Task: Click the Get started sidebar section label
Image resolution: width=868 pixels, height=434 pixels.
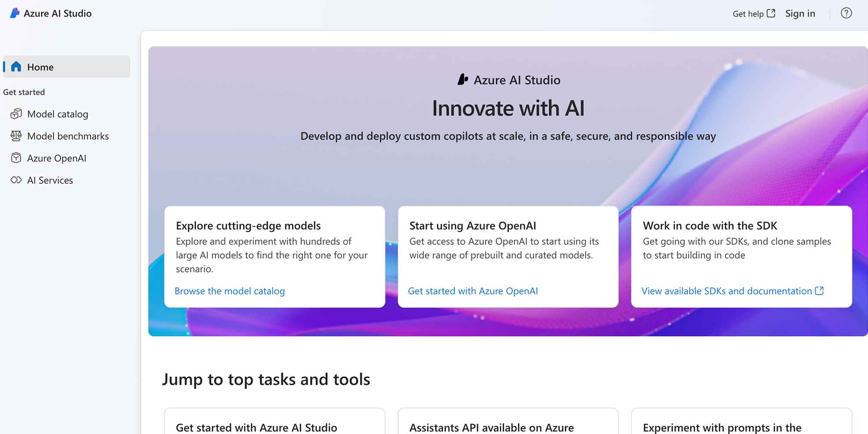Action: (24, 92)
